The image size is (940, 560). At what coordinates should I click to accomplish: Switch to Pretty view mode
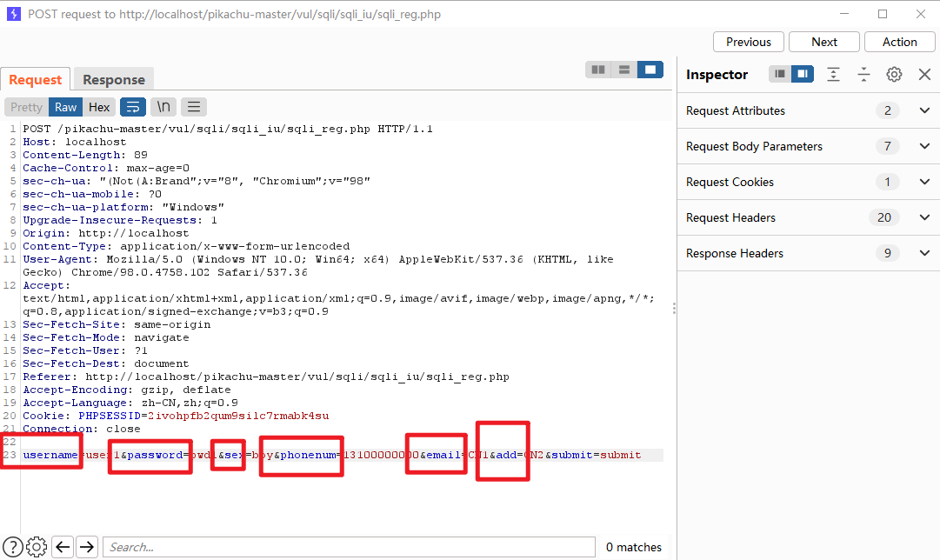click(26, 107)
